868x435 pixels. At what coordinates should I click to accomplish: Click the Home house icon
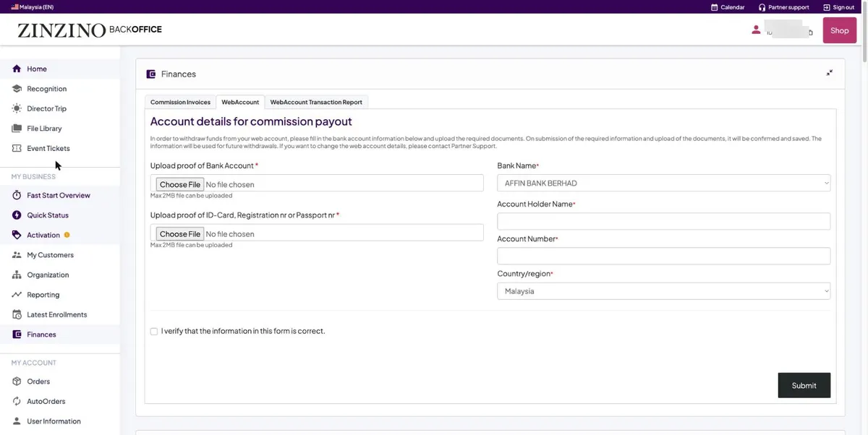(17, 69)
